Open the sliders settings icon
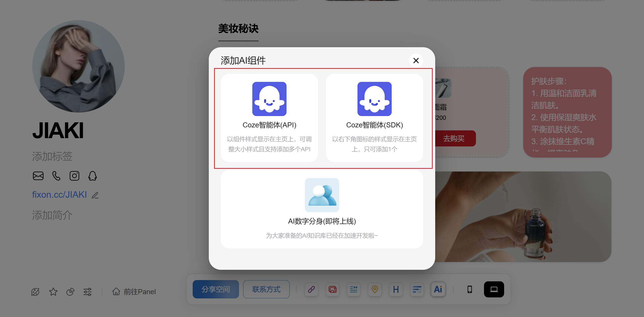 tap(88, 292)
